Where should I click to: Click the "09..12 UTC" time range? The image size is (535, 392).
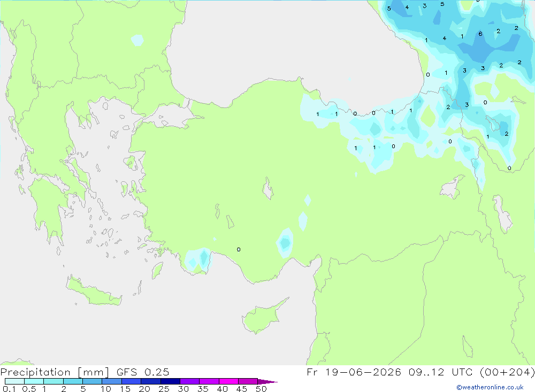[440, 372]
